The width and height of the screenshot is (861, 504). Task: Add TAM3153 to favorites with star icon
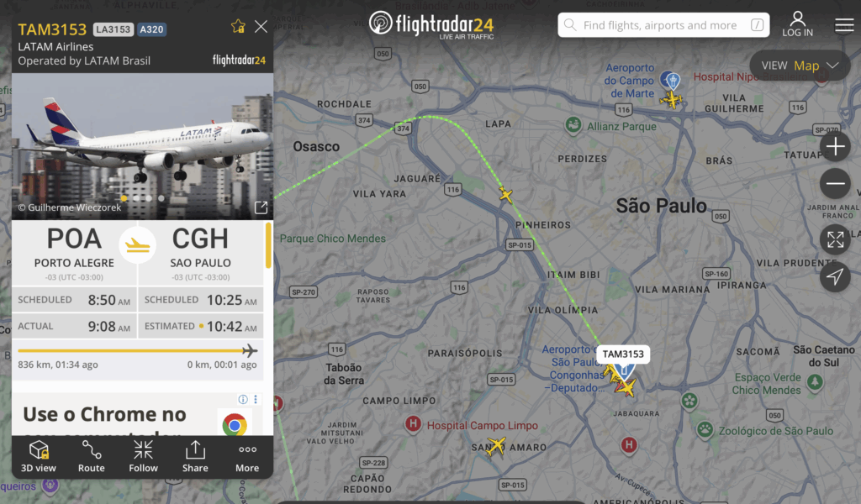click(238, 26)
